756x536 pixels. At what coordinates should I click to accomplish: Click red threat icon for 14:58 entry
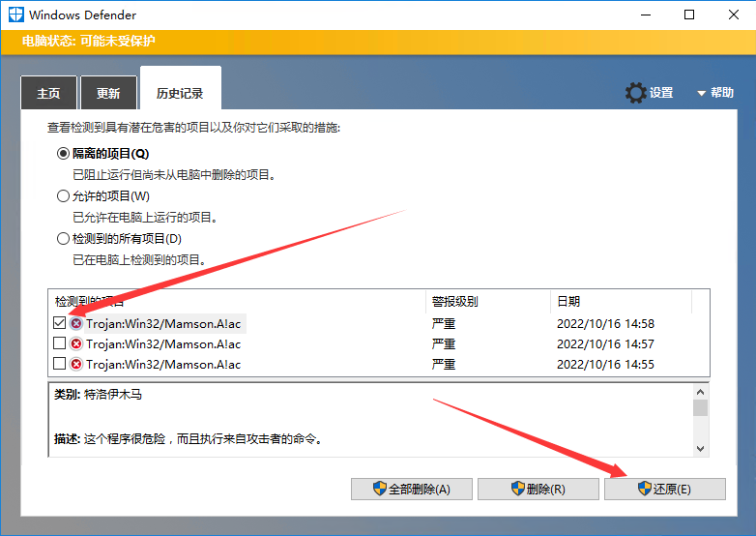coord(76,323)
